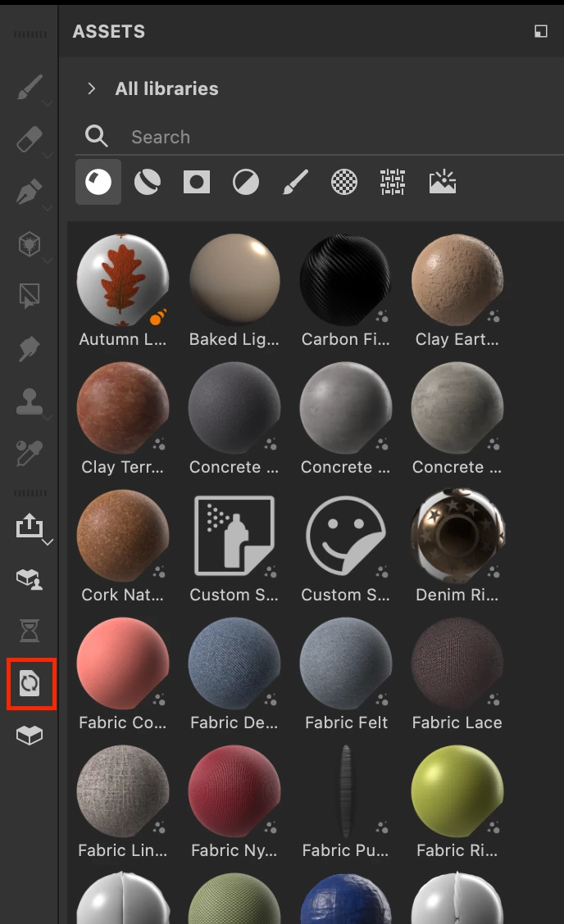
Task: Select the Custom S... spray can asset
Action: click(234, 536)
